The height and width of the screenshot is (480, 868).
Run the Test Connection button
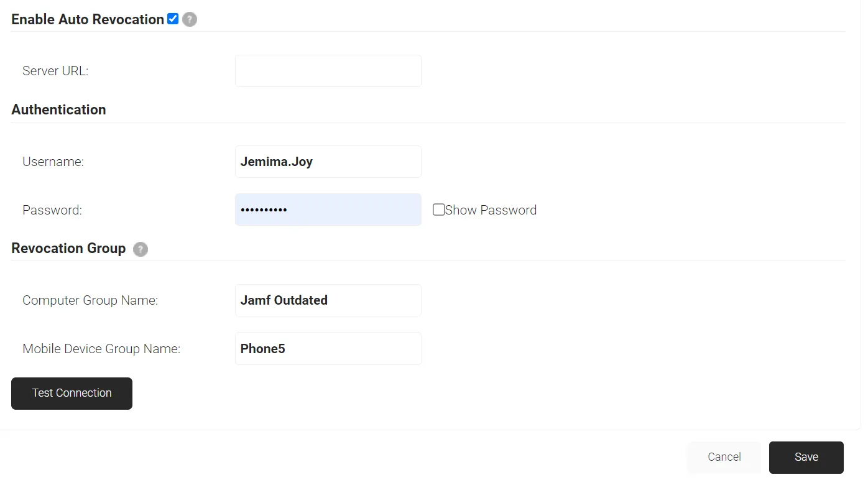click(72, 394)
